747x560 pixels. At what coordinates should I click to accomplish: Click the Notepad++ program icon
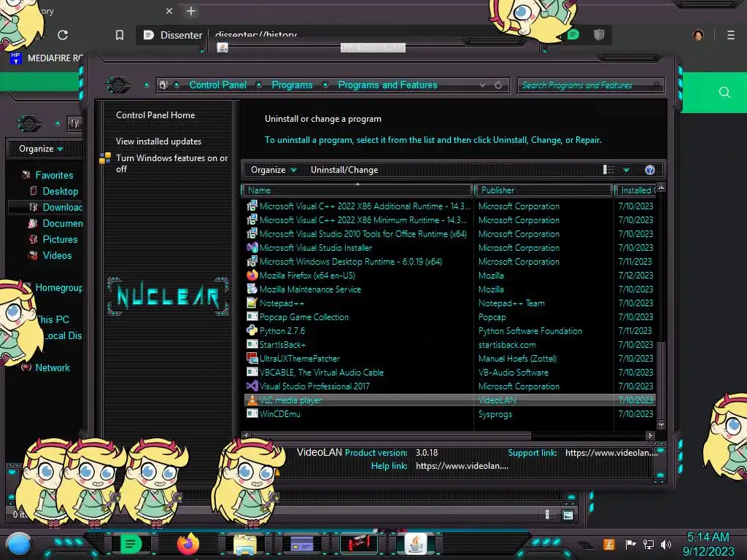pyautogui.click(x=252, y=303)
